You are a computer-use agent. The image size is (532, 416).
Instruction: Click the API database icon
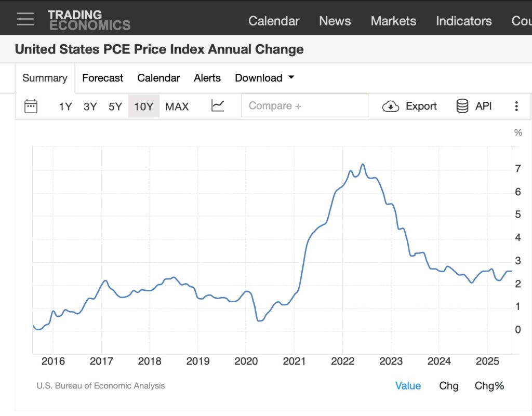tap(462, 106)
